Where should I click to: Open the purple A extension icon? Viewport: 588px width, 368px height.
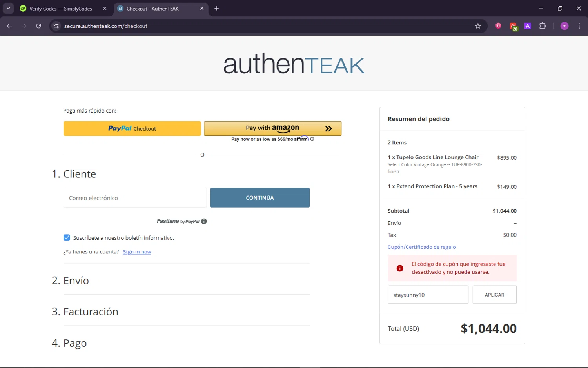pos(528,26)
